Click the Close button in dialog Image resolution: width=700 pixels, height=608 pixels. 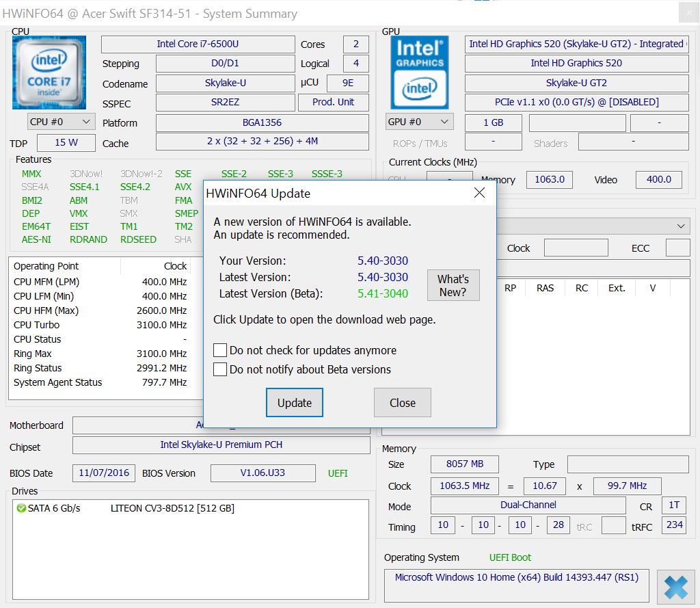click(x=402, y=403)
